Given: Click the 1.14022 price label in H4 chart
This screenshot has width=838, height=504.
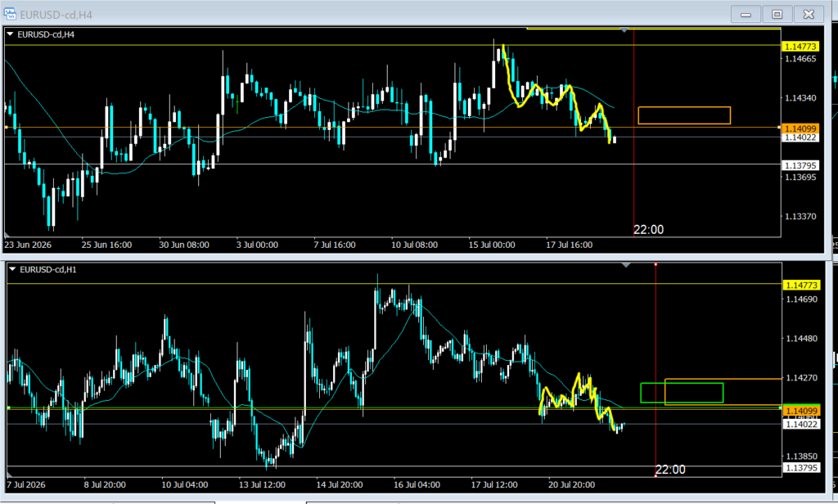Looking at the screenshot, I should [800, 137].
